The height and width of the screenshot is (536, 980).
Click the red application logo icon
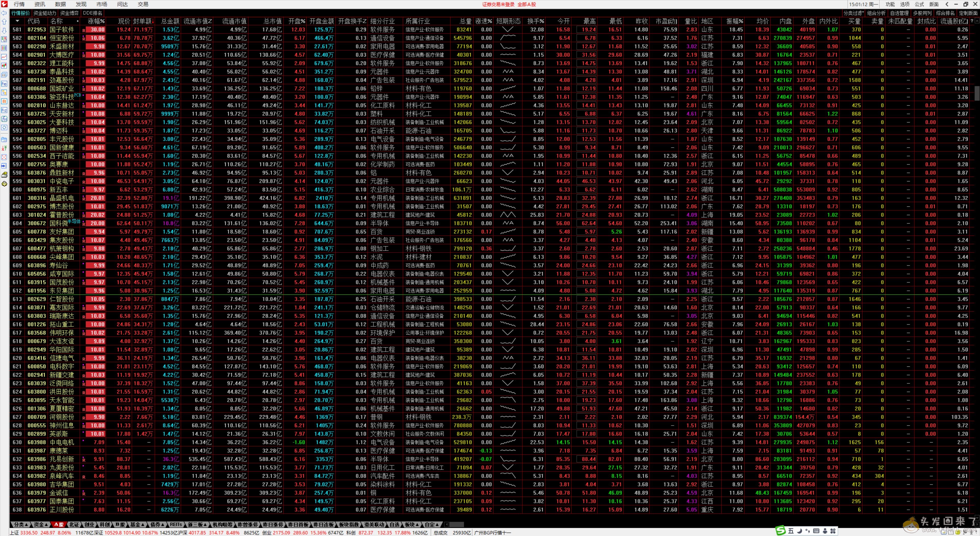tap(4, 4)
